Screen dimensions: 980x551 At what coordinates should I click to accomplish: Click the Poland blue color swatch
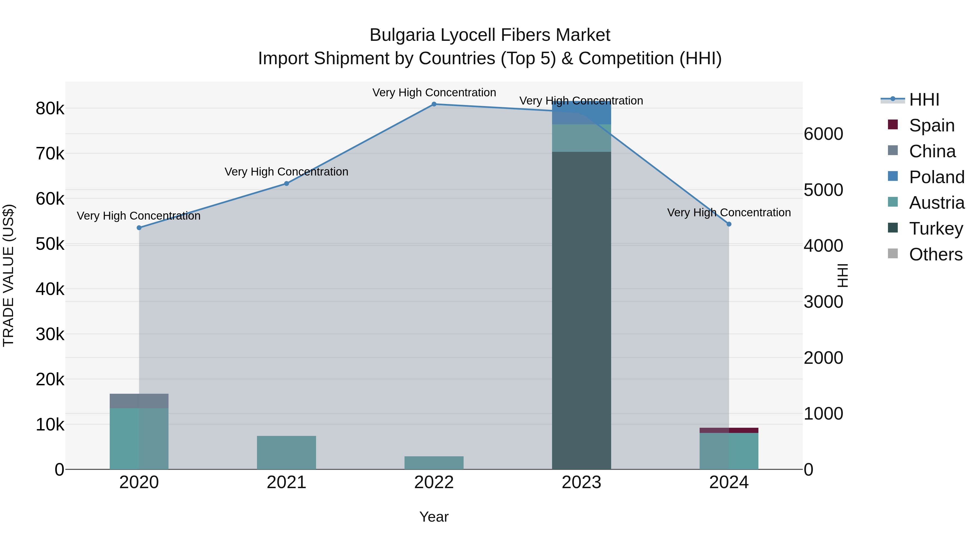893,176
